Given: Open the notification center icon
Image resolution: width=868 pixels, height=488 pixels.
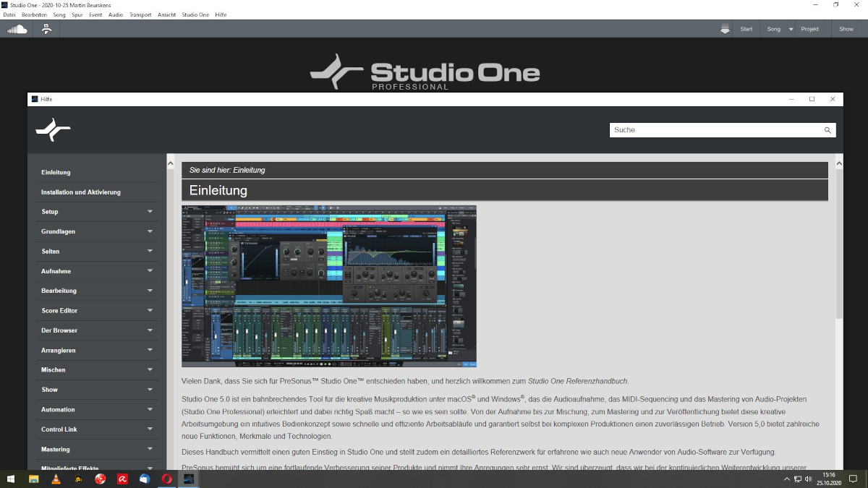Looking at the screenshot, I should (854, 479).
